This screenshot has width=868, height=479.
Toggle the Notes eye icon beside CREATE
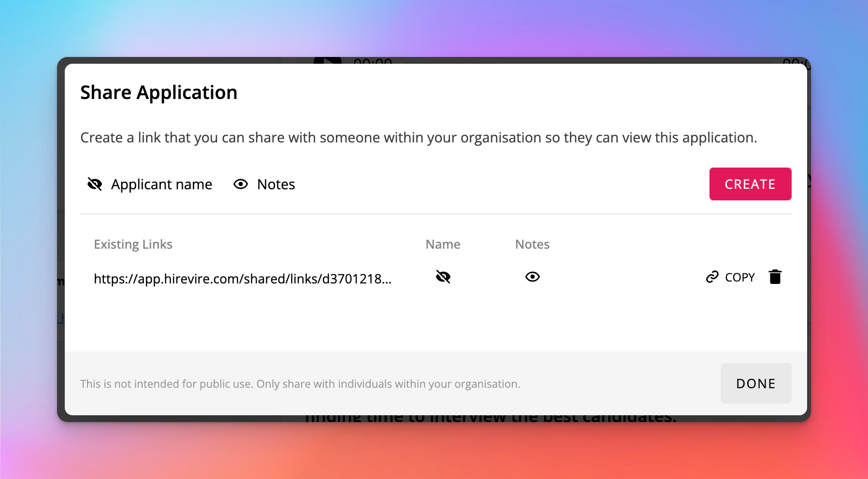point(241,184)
